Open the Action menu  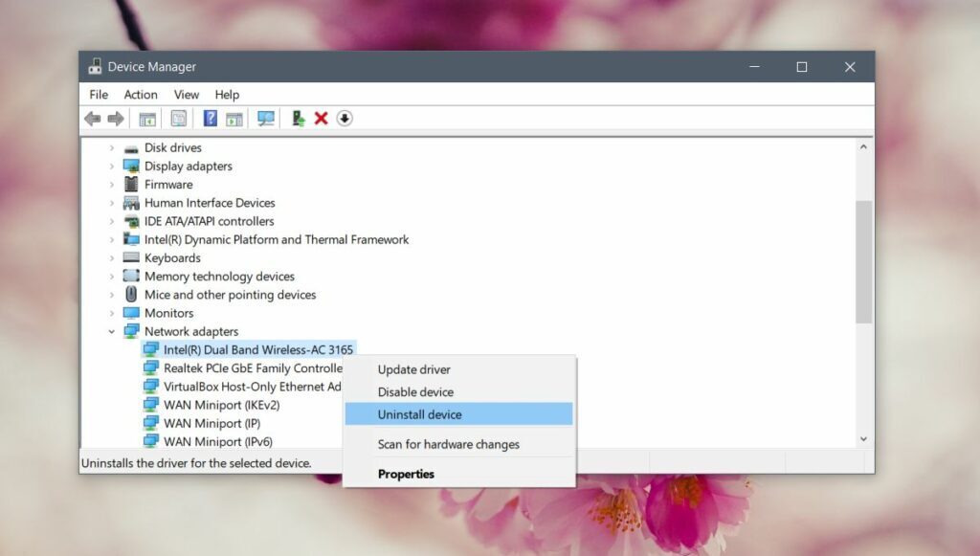tap(140, 94)
